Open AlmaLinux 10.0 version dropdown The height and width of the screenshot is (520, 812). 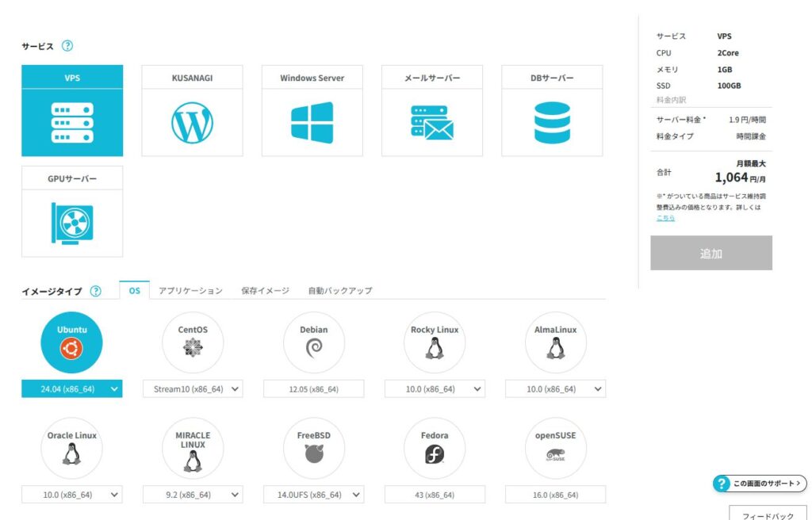tap(556, 389)
